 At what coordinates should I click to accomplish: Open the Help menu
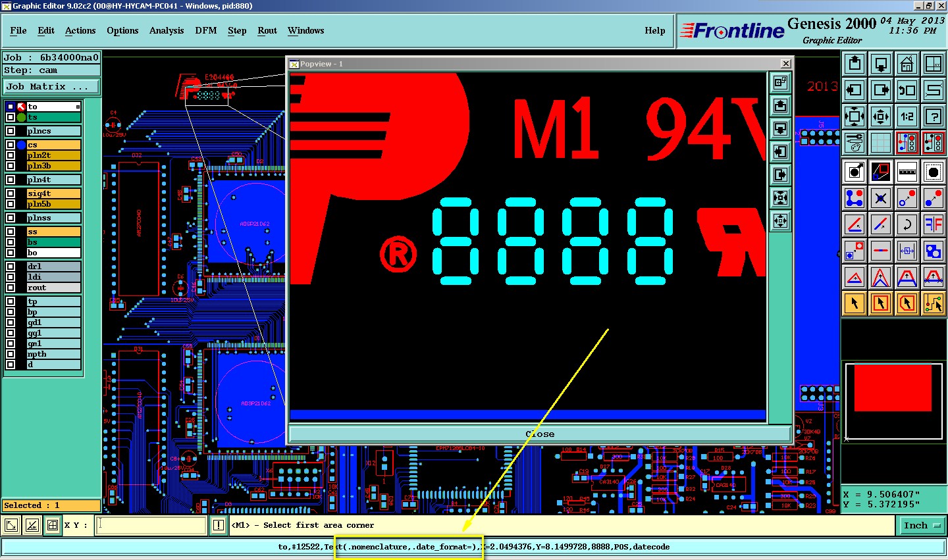coord(655,30)
